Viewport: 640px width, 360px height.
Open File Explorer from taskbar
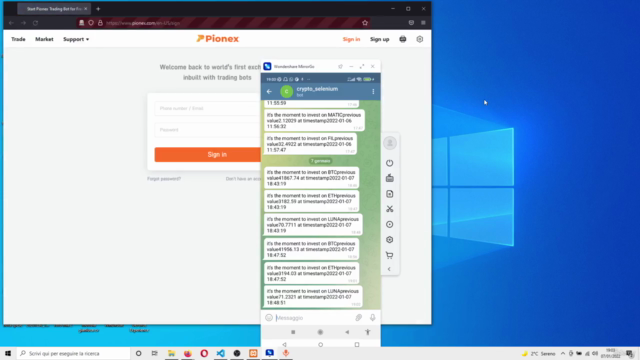pyautogui.click(x=171, y=353)
